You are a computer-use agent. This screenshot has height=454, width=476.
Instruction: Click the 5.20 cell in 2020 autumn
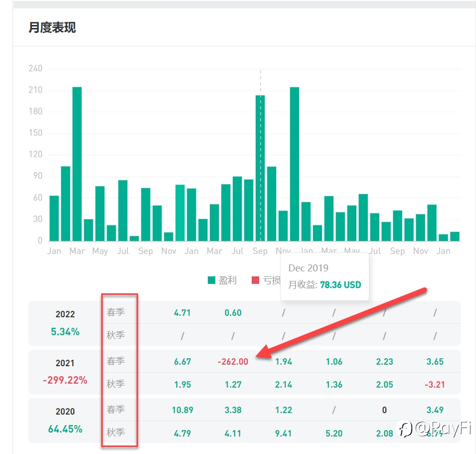334,434
